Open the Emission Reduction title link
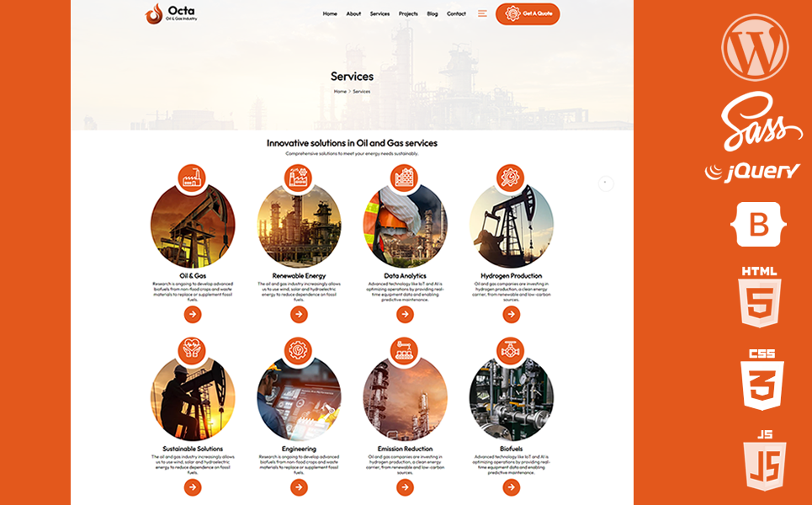This screenshot has height=505, width=812. tap(405, 449)
